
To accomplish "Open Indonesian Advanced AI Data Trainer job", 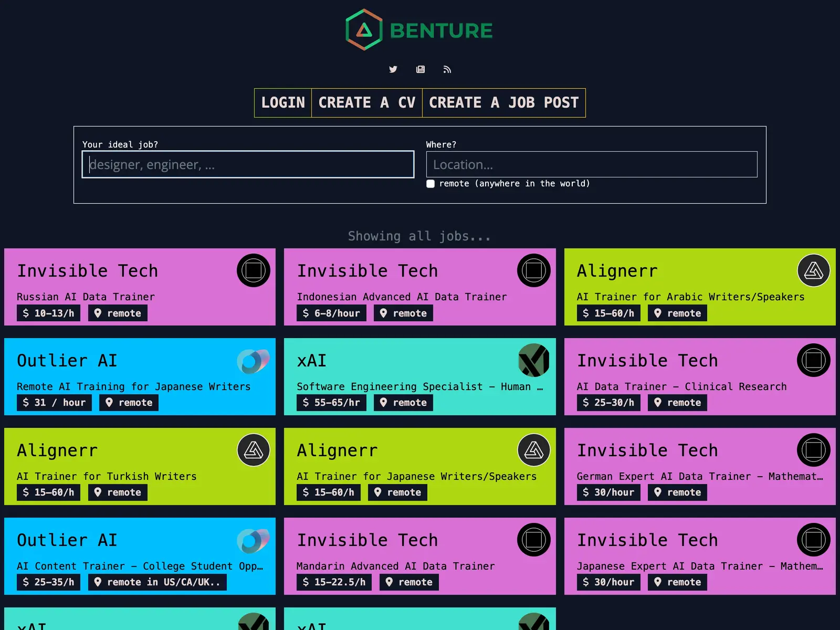I will point(402,297).
